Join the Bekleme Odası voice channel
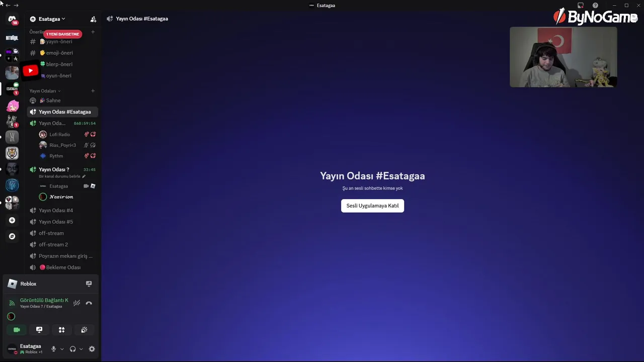This screenshot has width=644, height=362. pos(62,267)
